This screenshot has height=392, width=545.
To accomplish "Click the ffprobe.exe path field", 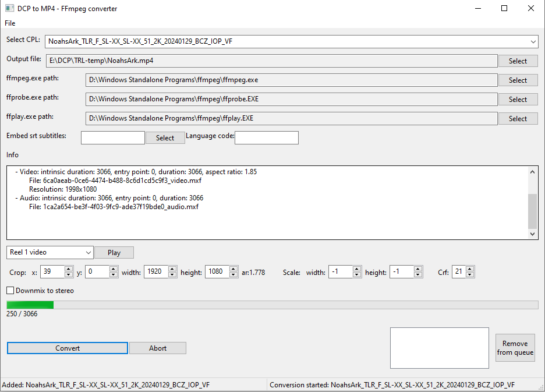I will tap(291, 99).
